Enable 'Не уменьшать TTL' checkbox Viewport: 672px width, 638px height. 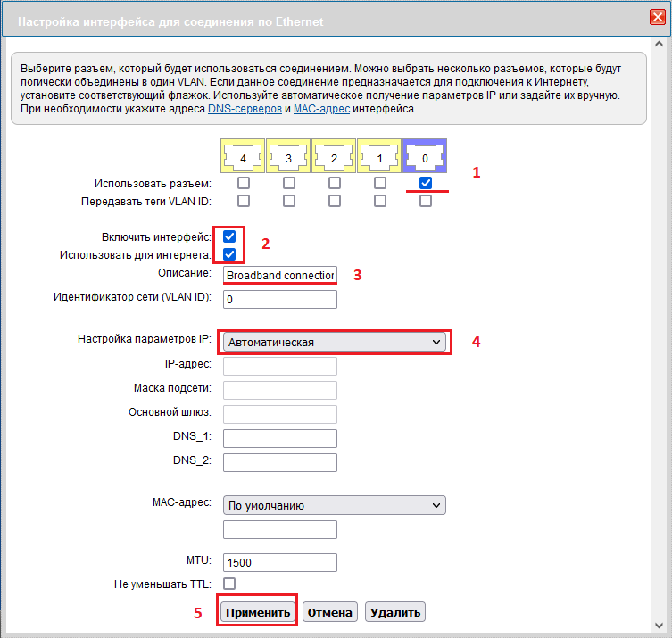229,584
